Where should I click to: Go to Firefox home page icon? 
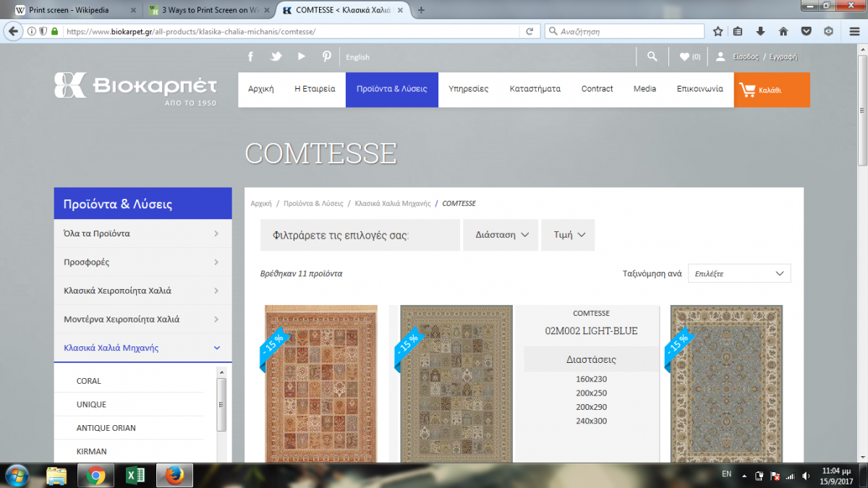(x=783, y=31)
